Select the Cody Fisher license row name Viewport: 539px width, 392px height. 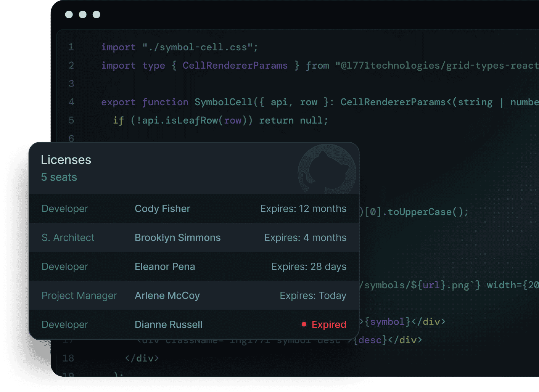pos(162,209)
